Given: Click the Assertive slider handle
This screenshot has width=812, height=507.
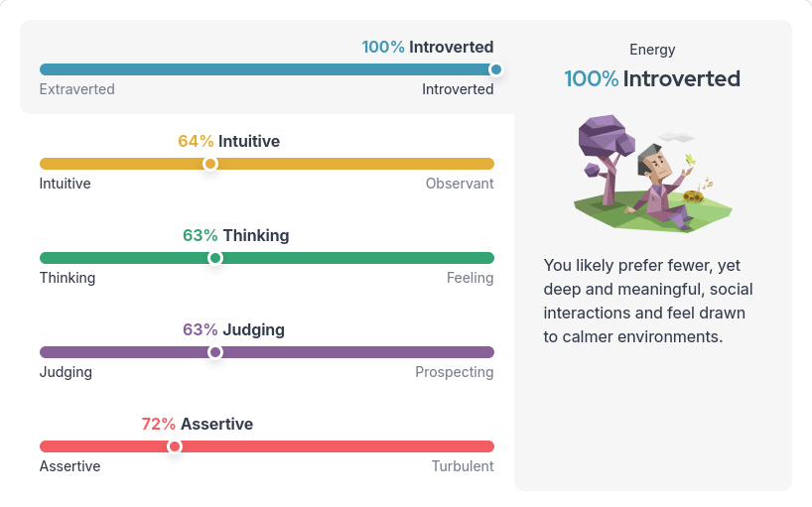Looking at the screenshot, I should click(x=175, y=446).
